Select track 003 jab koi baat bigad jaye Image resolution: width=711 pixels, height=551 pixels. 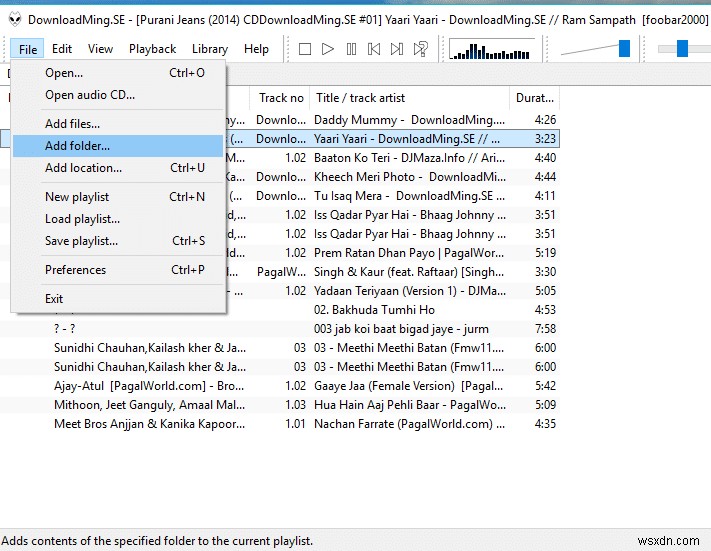(401, 329)
